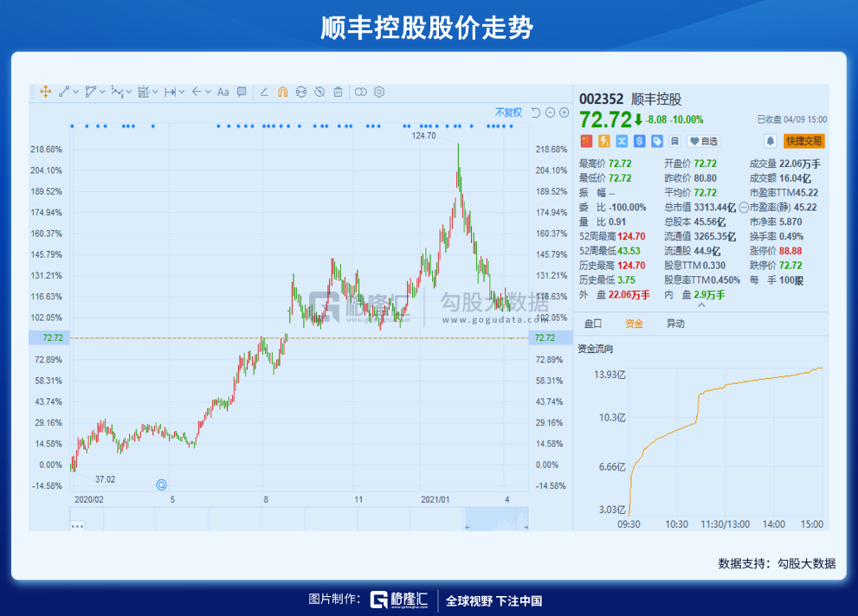Select the orange move/crosshair cursor tool

click(46, 92)
